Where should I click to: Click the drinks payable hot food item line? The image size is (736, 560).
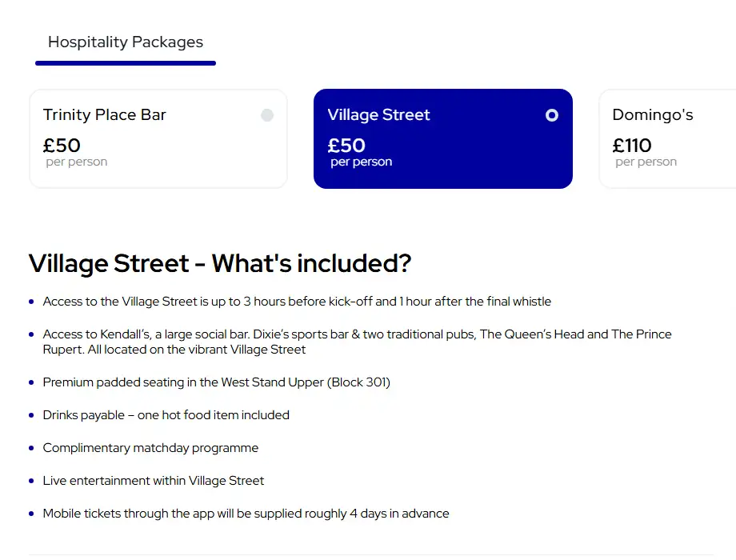(166, 415)
